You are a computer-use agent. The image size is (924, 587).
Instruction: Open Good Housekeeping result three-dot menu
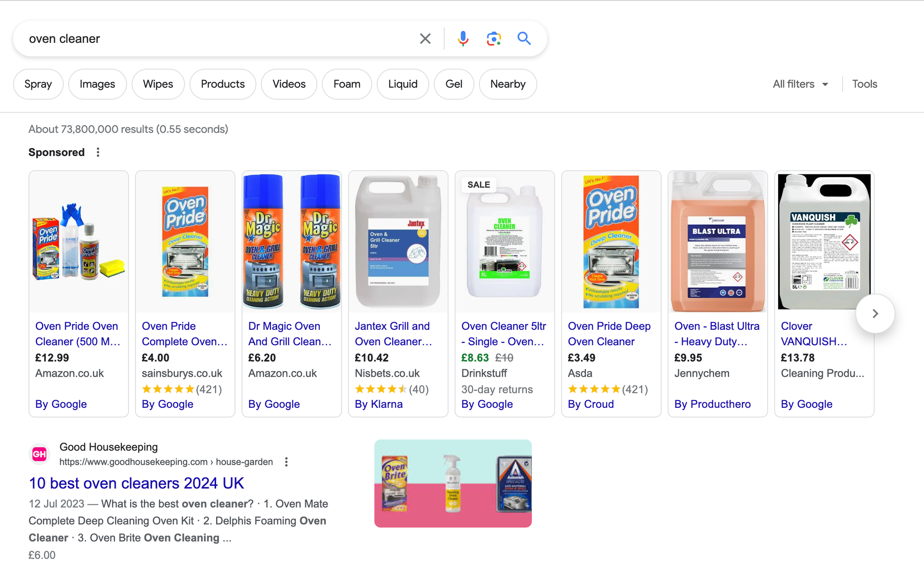[286, 462]
